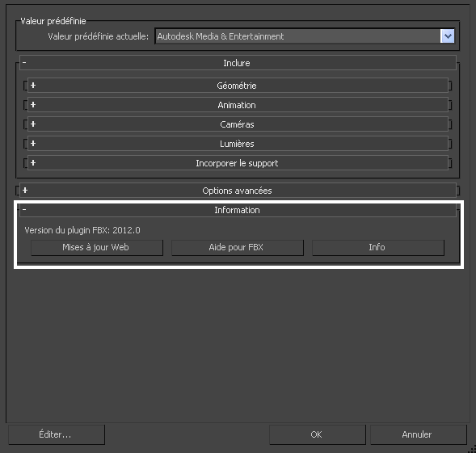Image resolution: width=476 pixels, height=453 pixels.
Task: Expand the Animation rollout plus icon
Action: (x=33, y=105)
